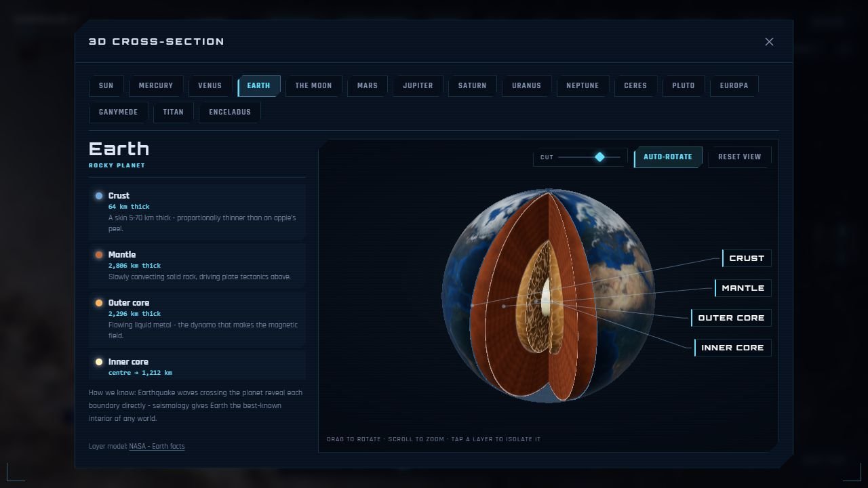Screen dimensions: 868x488
Task: Switch to the Ganymede tab
Action: pyautogui.click(x=118, y=112)
